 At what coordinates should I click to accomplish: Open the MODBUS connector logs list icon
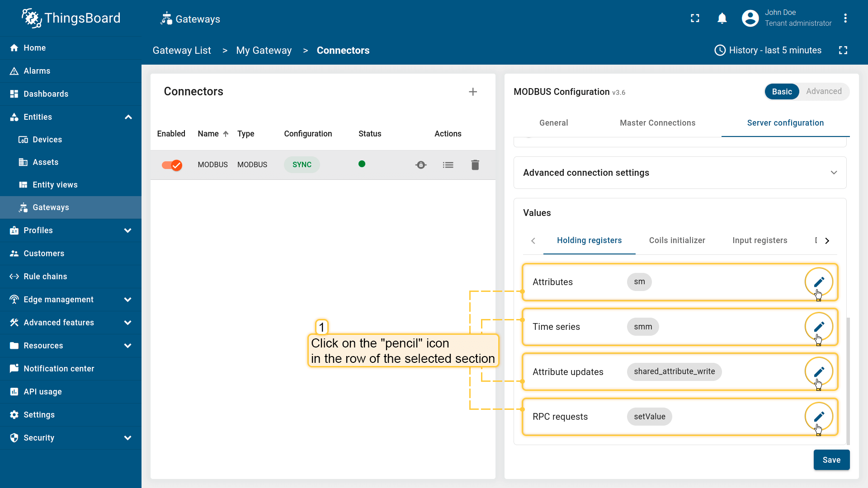(448, 165)
